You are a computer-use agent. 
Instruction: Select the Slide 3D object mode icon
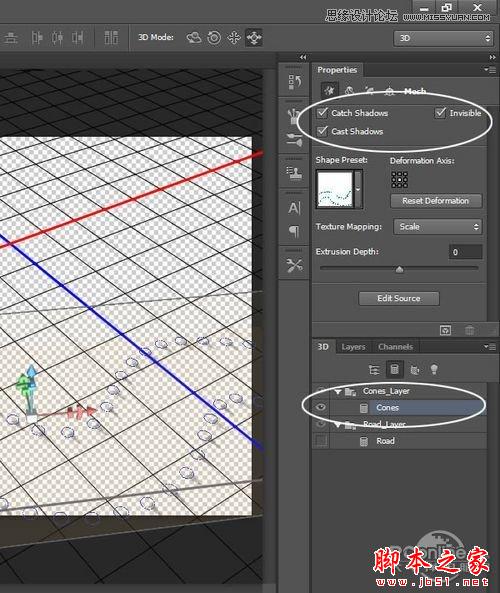(x=254, y=38)
